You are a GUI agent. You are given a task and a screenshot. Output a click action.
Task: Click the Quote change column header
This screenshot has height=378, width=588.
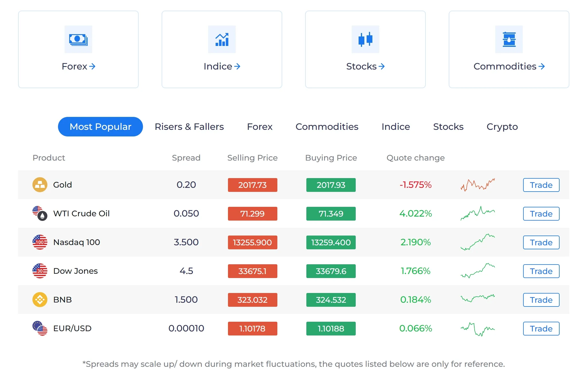click(x=416, y=158)
